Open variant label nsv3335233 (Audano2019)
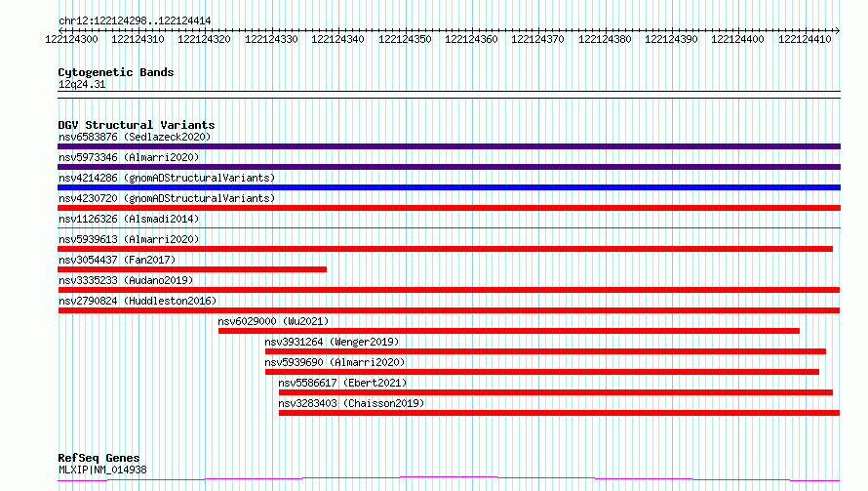This screenshot has width=868, height=491. coord(126,280)
